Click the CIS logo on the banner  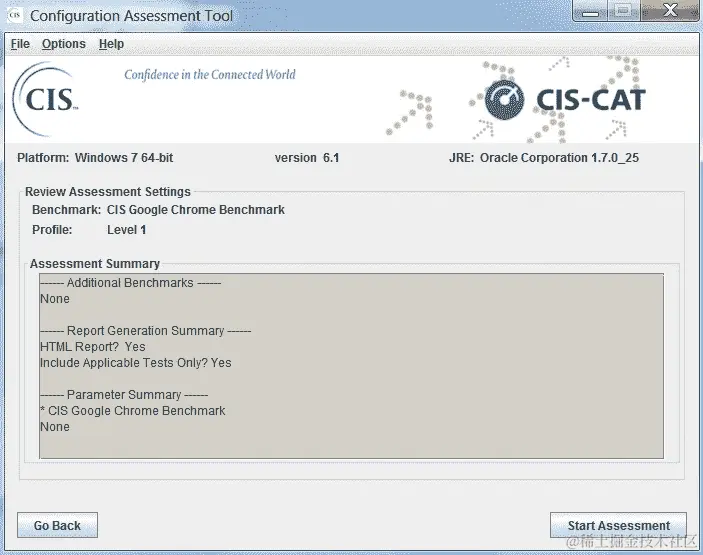(x=45, y=99)
